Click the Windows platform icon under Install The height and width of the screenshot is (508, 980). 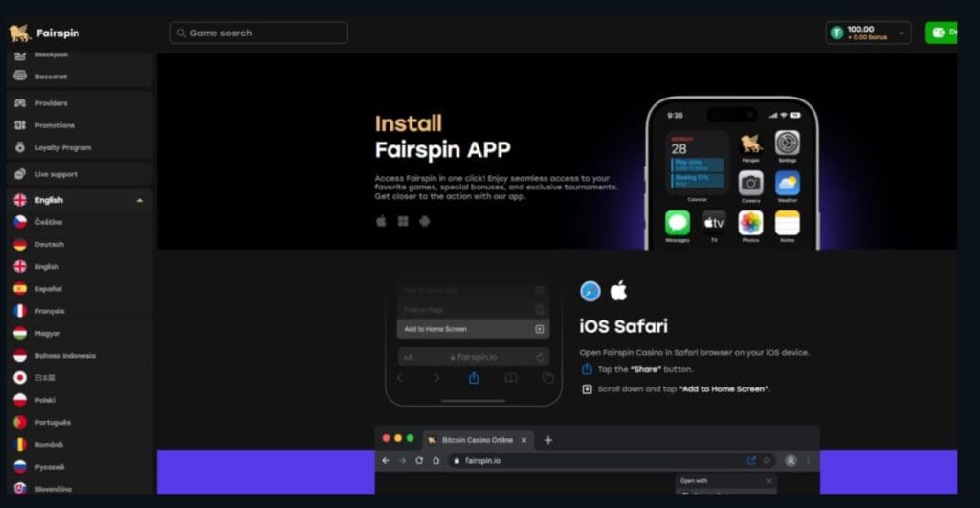(x=403, y=221)
